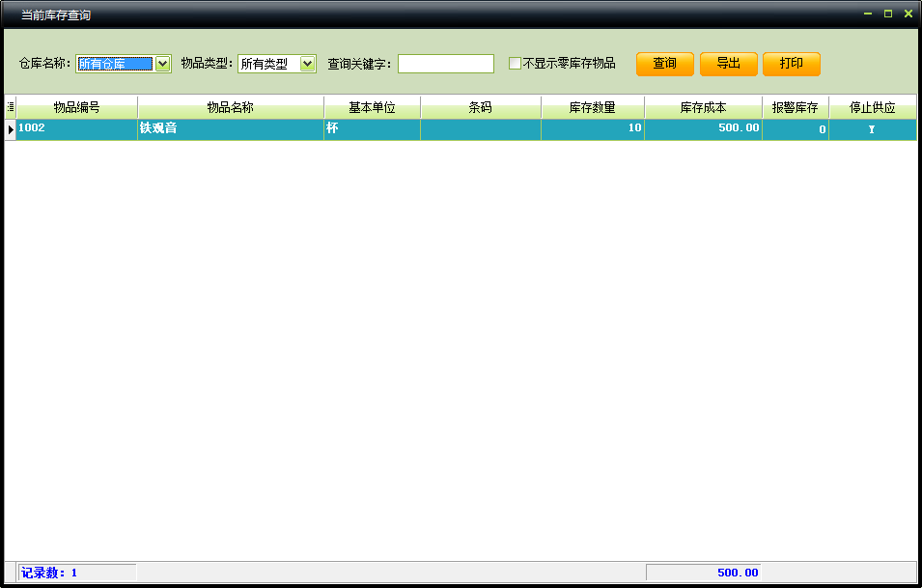Select the 铁观音 name cell
922x588 pixels.
(231, 129)
